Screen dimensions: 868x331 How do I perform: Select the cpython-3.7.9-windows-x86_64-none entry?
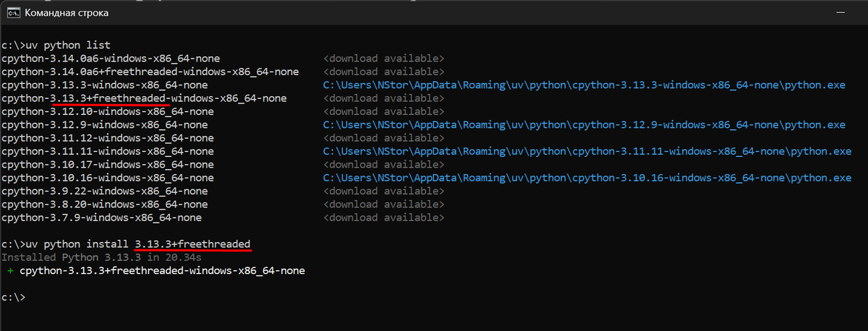coord(101,218)
